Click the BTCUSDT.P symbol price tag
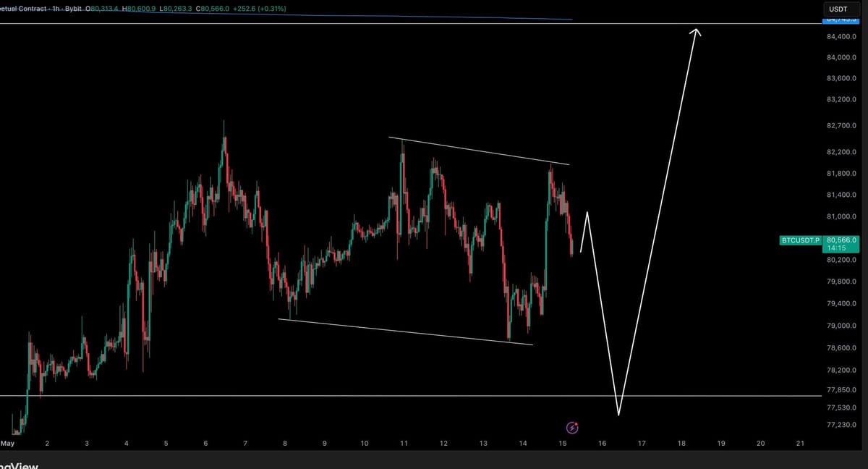The width and height of the screenshot is (868, 469). (801, 240)
